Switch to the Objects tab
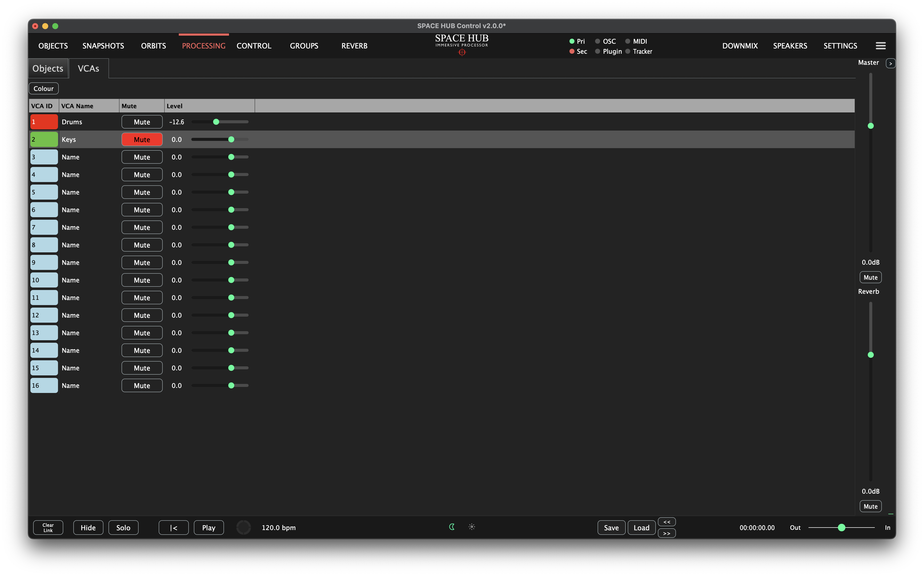The width and height of the screenshot is (924, 576). click(x=48, y=68)
